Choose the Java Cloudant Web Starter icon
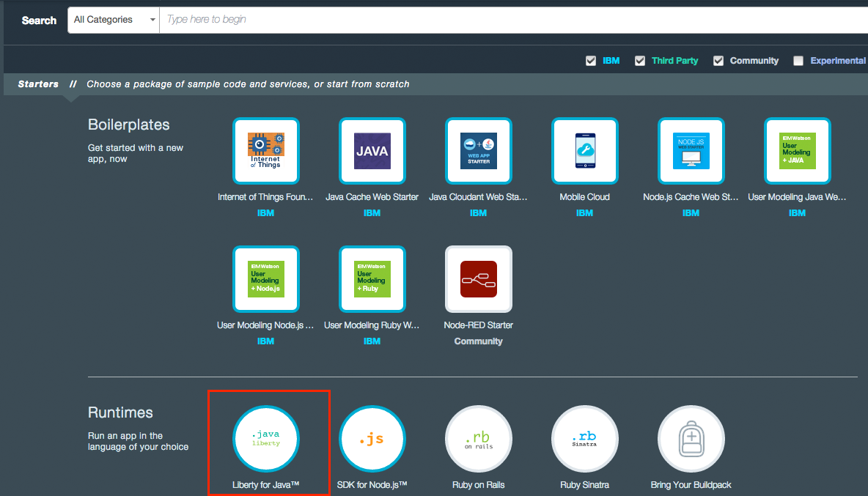The height and width of the screenshot is (496, 868). click(x=478, y=151)
